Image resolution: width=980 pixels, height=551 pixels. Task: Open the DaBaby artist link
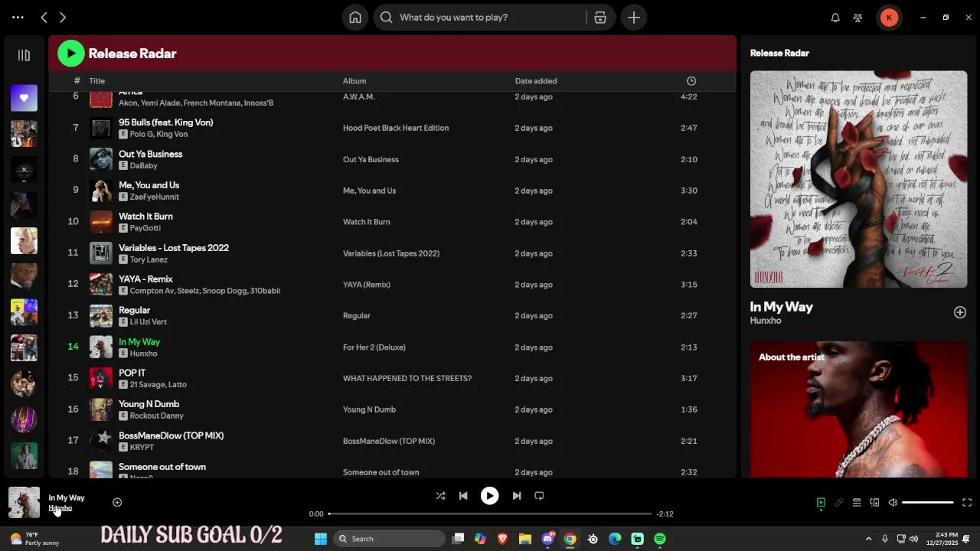143,165
